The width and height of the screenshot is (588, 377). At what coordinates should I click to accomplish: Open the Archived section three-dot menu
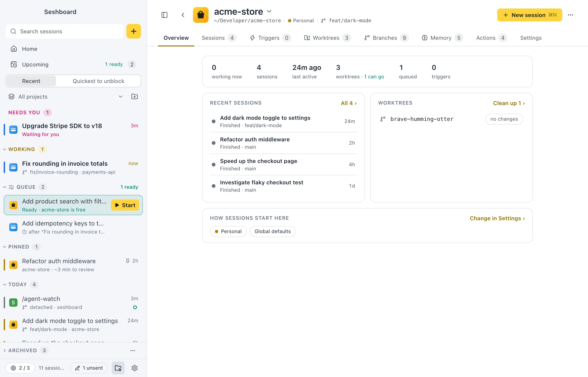click(x=133, y=350)
